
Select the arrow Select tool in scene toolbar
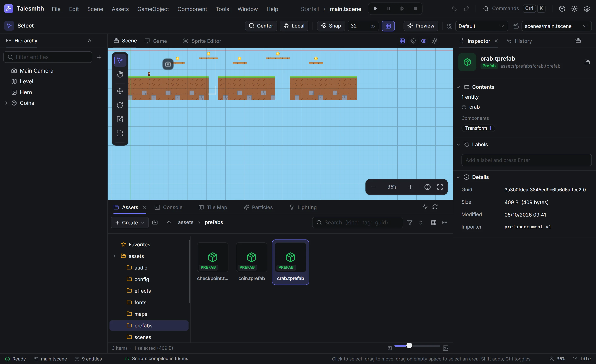point(120,60)
